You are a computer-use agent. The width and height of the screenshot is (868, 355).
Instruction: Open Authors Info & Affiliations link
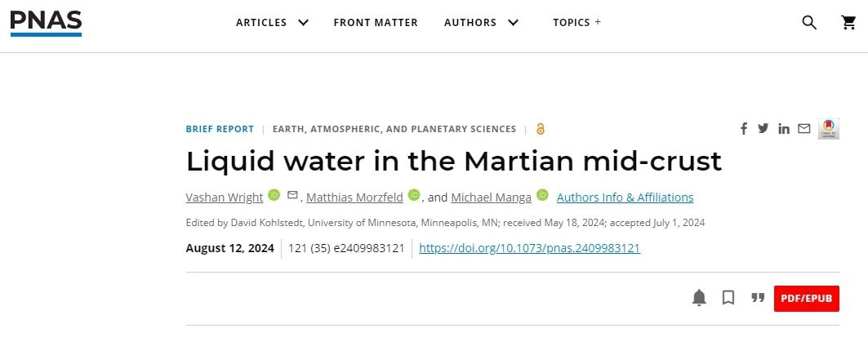pos(625,197)
